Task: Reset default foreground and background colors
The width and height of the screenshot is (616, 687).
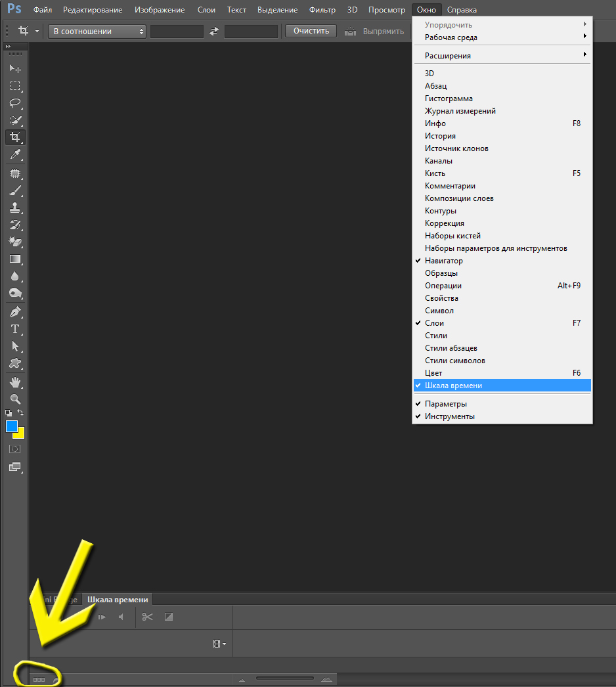Action: coord(9,412)
